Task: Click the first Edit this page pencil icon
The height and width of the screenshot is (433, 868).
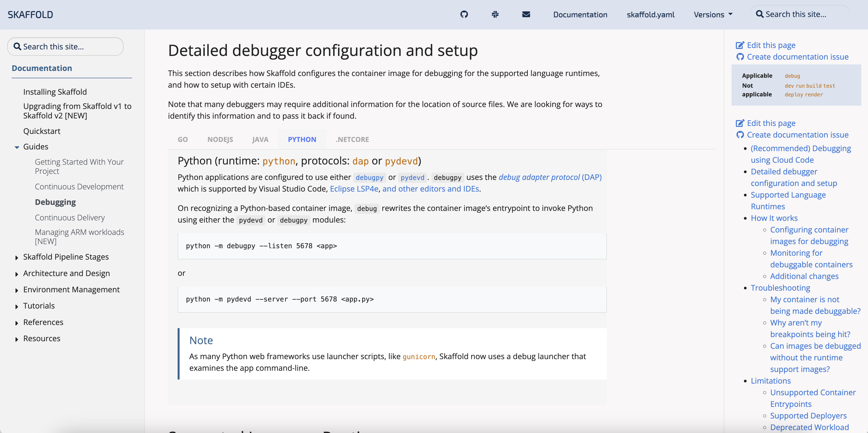Action: (x=740, y=45)
